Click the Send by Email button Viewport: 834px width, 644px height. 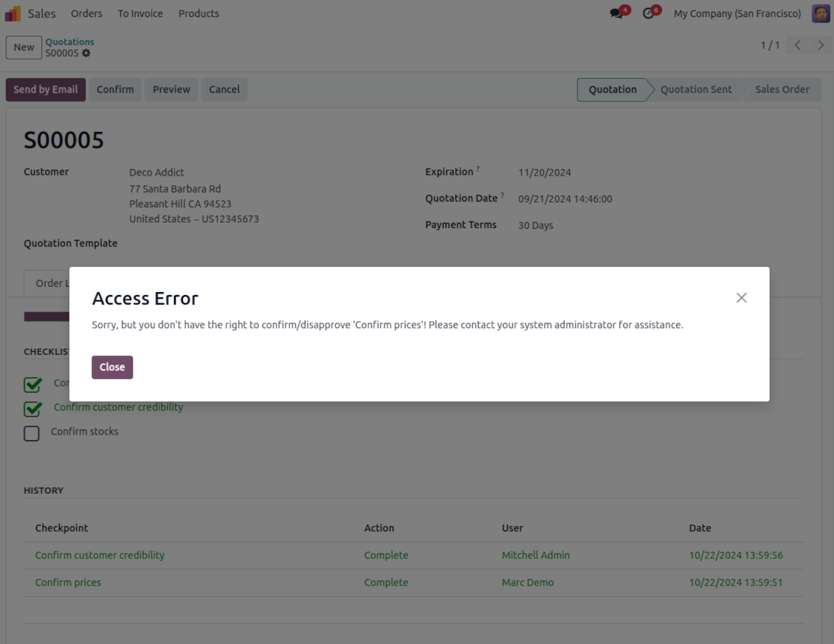coord(46,89)
